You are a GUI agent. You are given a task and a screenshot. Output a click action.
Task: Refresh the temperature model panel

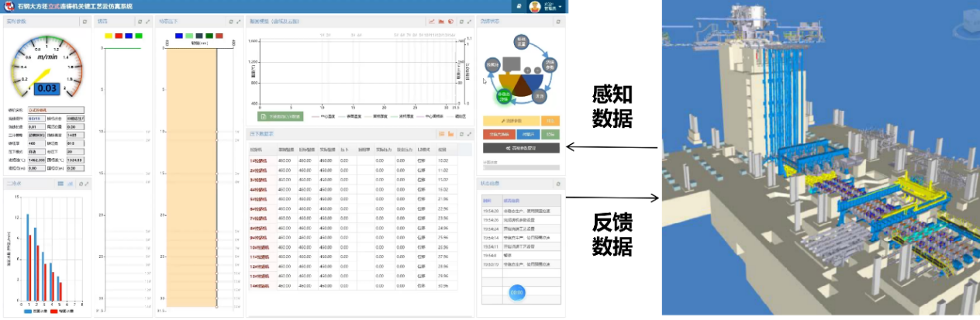pyautogui.click(x=461, y=22)
